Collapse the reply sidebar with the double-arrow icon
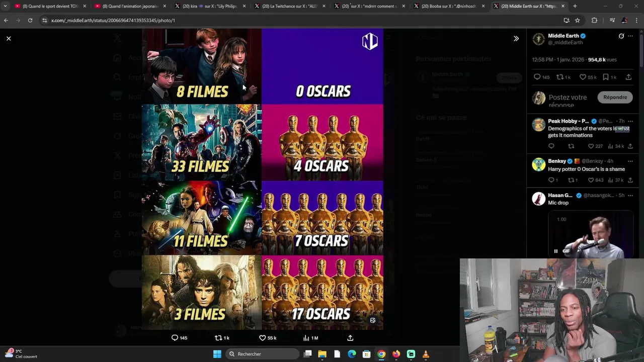Image resolution: width=644 pixels, height=362 pixels. pyautogui.click(x=516, y=38)
